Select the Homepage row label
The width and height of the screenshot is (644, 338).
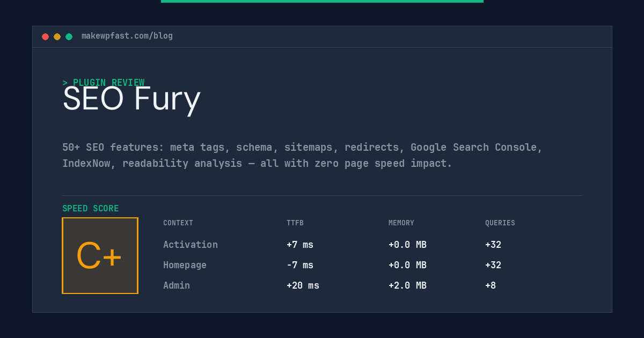coord(185,265)
